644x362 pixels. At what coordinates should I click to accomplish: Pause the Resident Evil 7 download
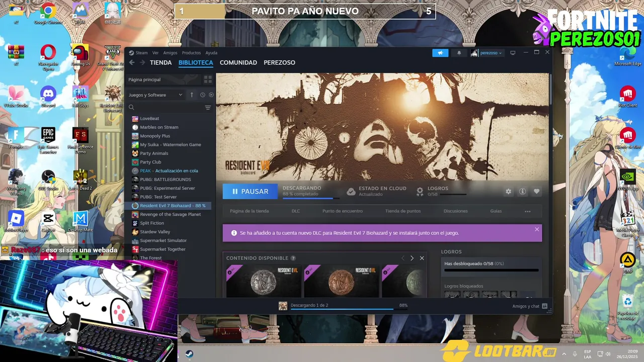250,191
